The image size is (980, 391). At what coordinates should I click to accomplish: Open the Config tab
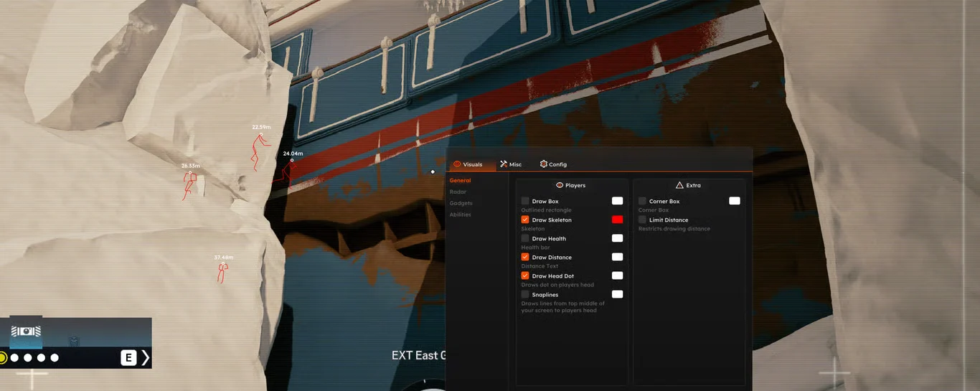coord(553,164)
